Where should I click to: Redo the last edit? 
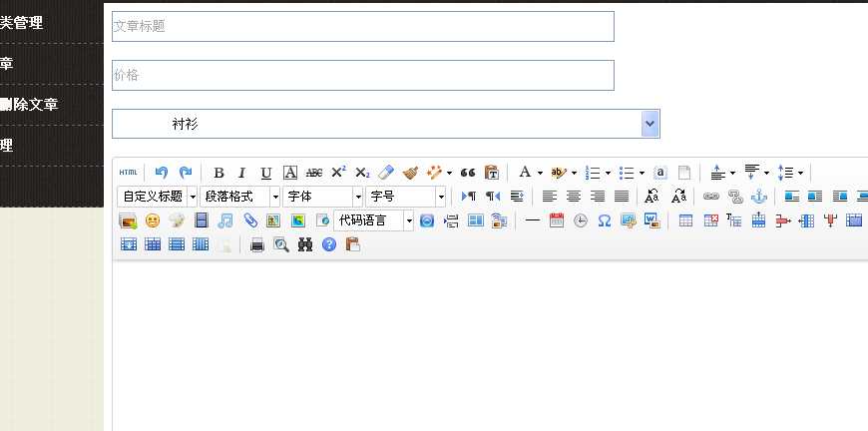[186, 172]
